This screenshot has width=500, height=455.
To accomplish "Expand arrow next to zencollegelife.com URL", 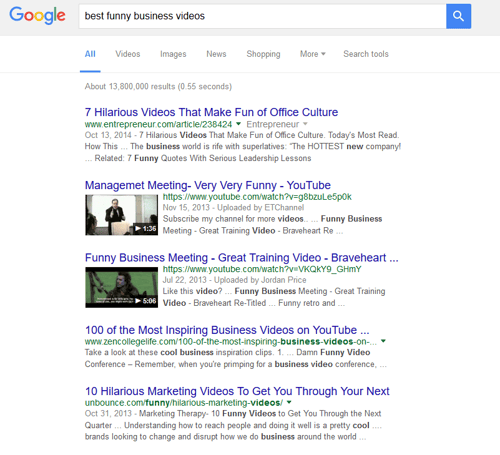I will click(x=383, y=341).
